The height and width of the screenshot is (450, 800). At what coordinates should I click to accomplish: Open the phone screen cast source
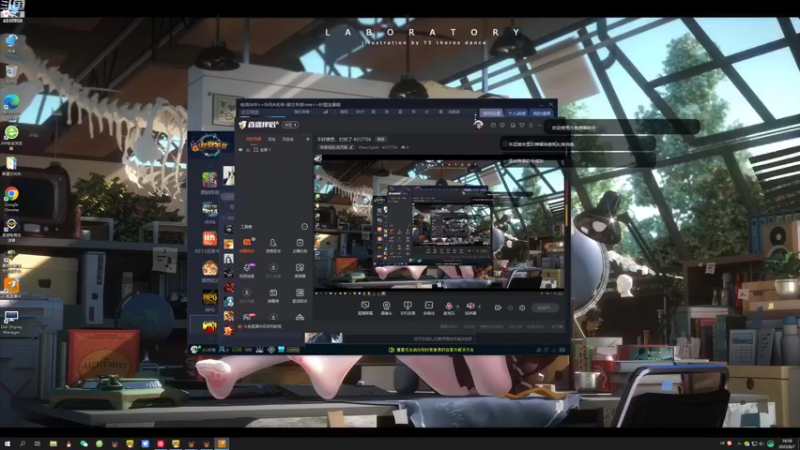407,306
